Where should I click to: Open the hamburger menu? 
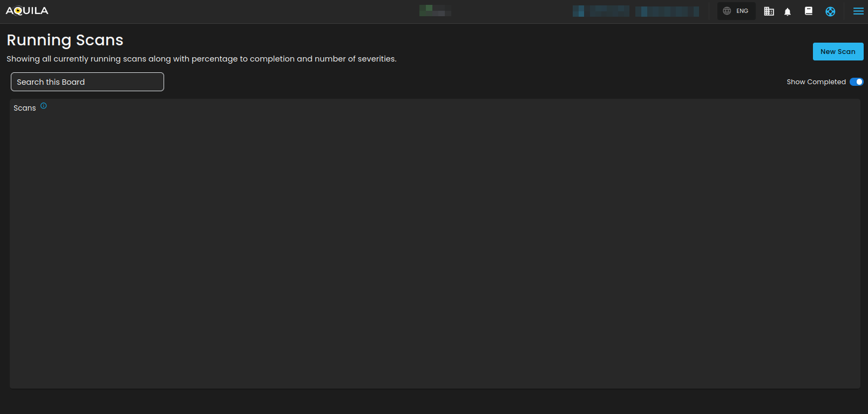pyautogui.click(x=858, y=11)
